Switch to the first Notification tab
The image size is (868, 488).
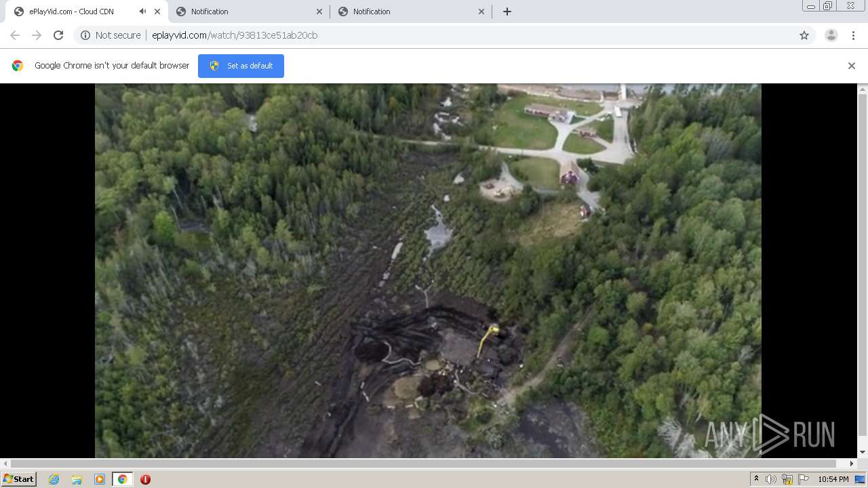[249, 12]
